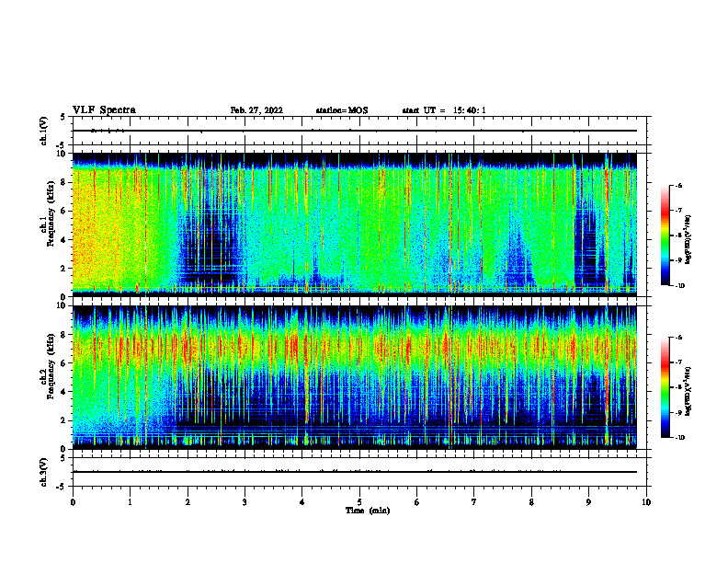Select the date text "Feb. 27, 2022"
This screenshot has height=563, width=728.
click(256, 110)
